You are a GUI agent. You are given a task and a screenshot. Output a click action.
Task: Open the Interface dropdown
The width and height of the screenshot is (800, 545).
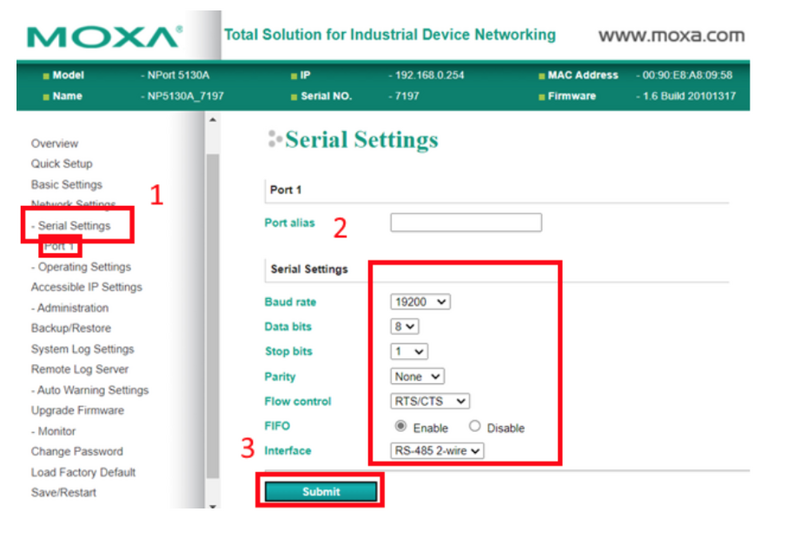437,451
